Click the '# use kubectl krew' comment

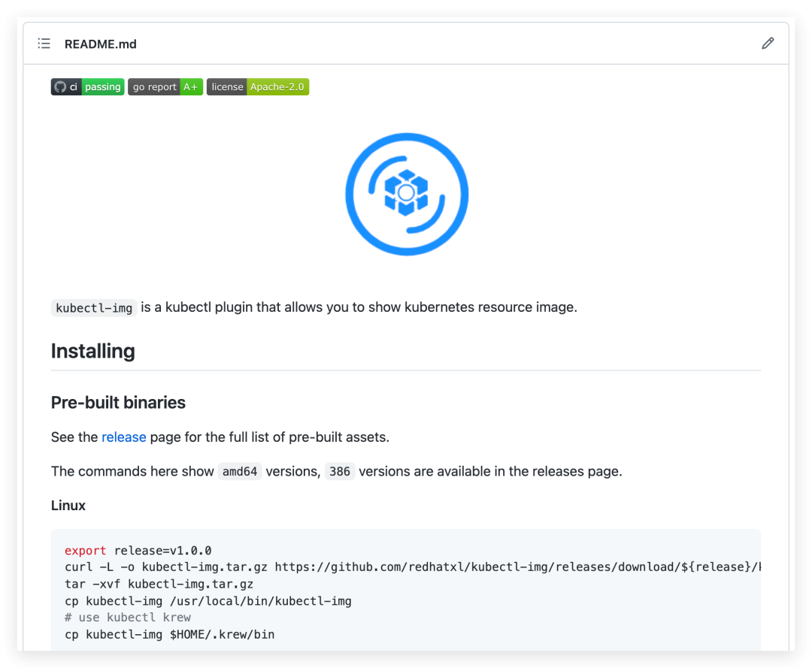click(127, 618)
